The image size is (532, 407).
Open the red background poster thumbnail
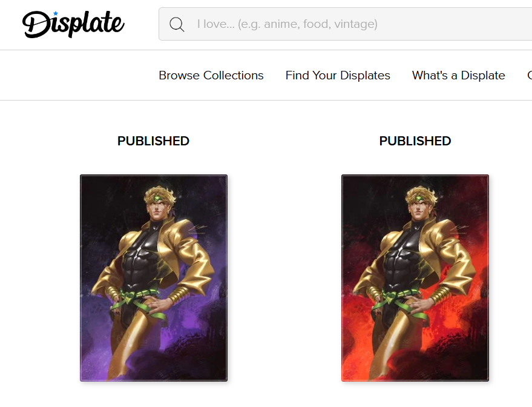tap(415, 278)
